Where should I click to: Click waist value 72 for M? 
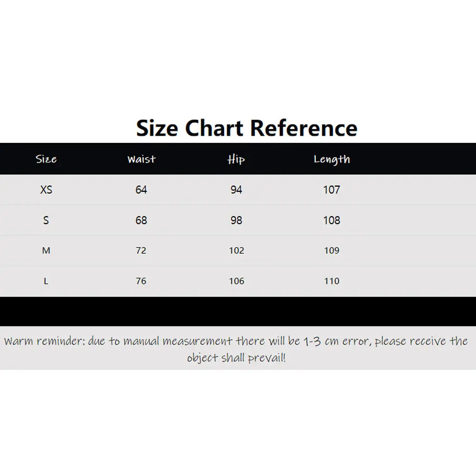pyautogui.click(x=141, y=250)
